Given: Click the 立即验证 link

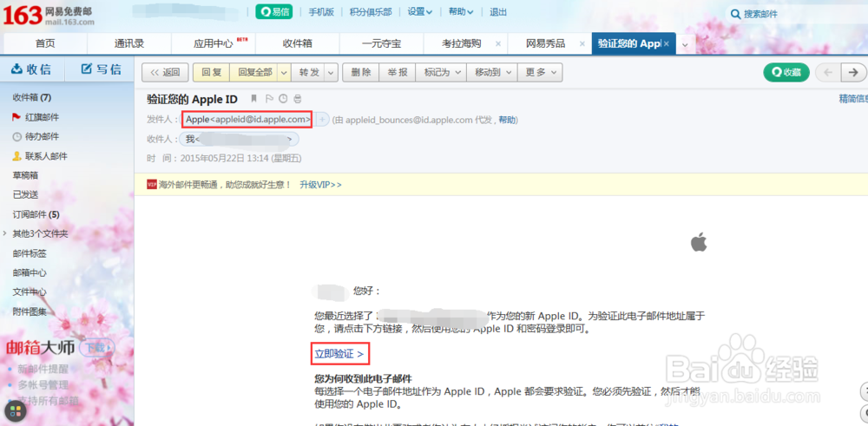Looking at the screenshot, I should coord(339,355).
